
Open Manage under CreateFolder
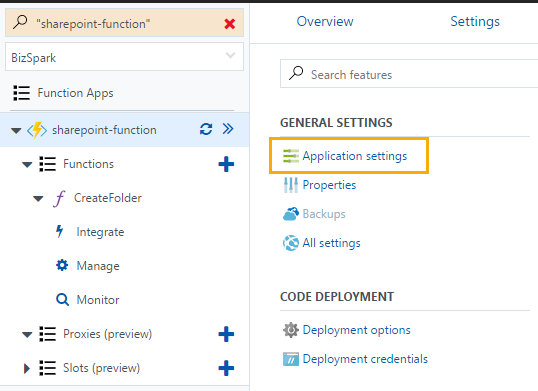98,266
